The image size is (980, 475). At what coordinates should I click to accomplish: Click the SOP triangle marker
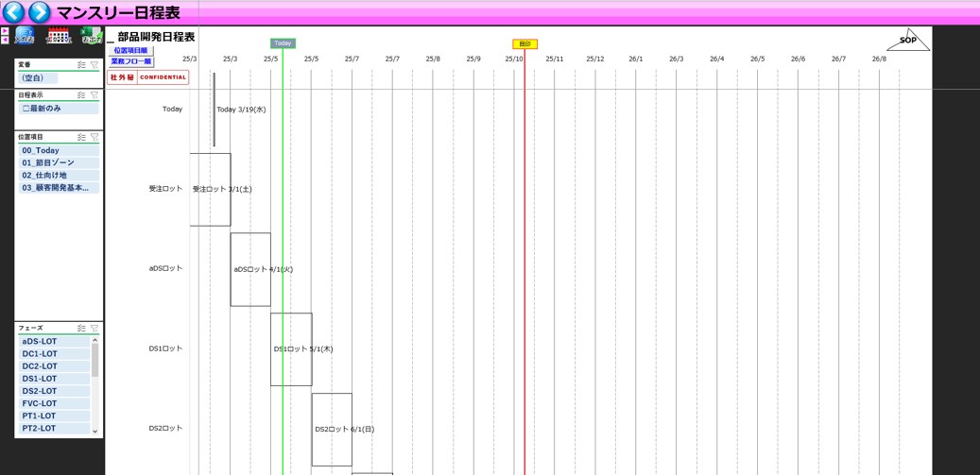coord(908,40)
